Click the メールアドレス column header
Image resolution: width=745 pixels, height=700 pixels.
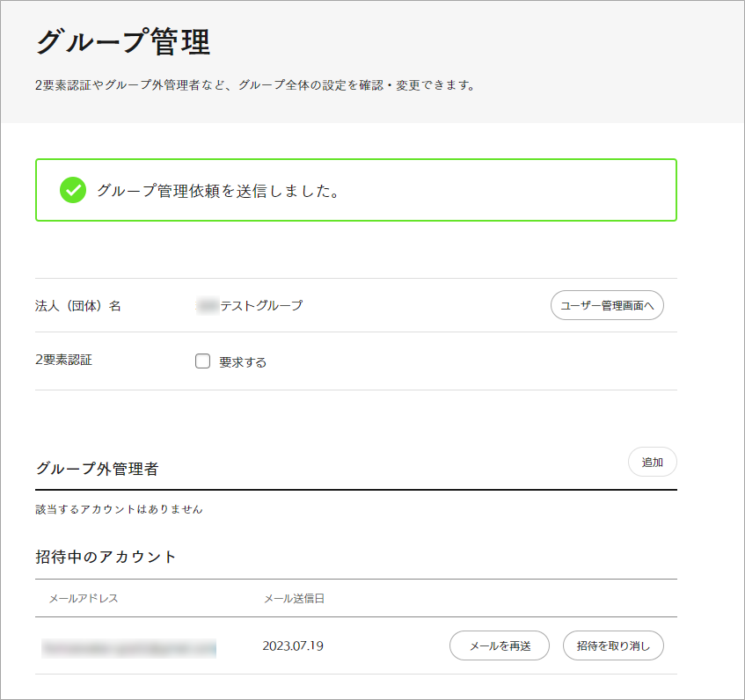click(x=84, y=599)
